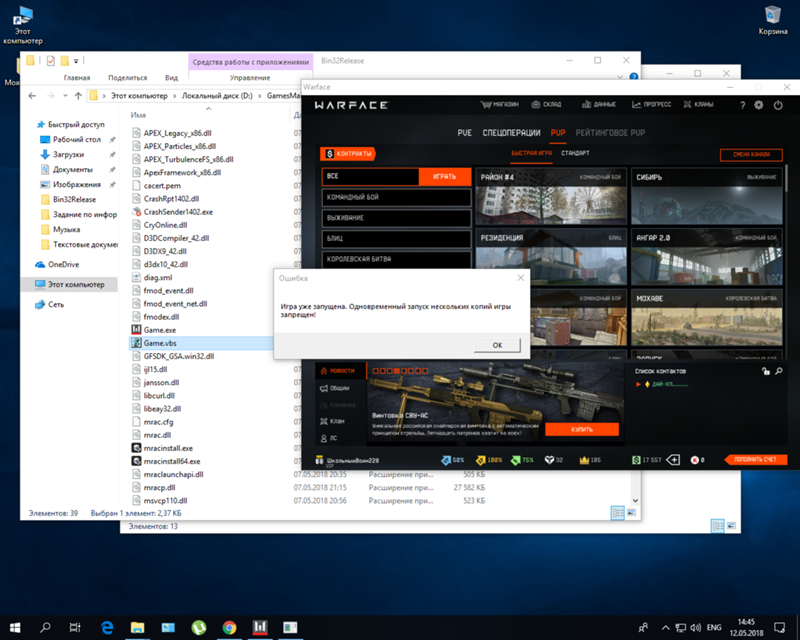800x640 pixels.
Task: Select the fourth news banner indicator square
Action: (396, 371)
